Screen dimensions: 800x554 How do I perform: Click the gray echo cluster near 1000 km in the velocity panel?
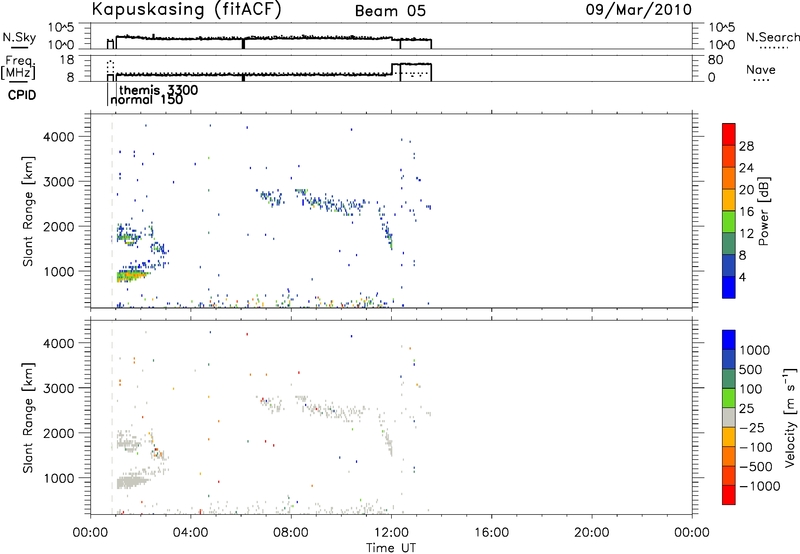tap(132, 482)
